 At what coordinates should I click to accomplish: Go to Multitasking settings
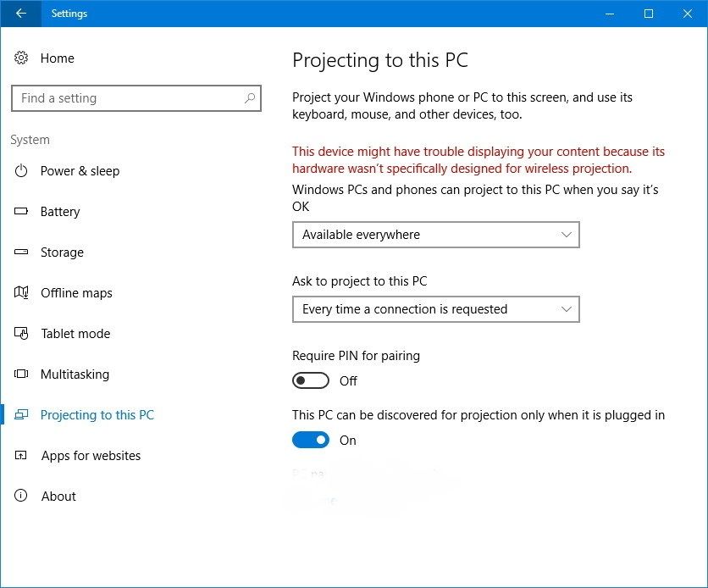click(x=75, y=374)
